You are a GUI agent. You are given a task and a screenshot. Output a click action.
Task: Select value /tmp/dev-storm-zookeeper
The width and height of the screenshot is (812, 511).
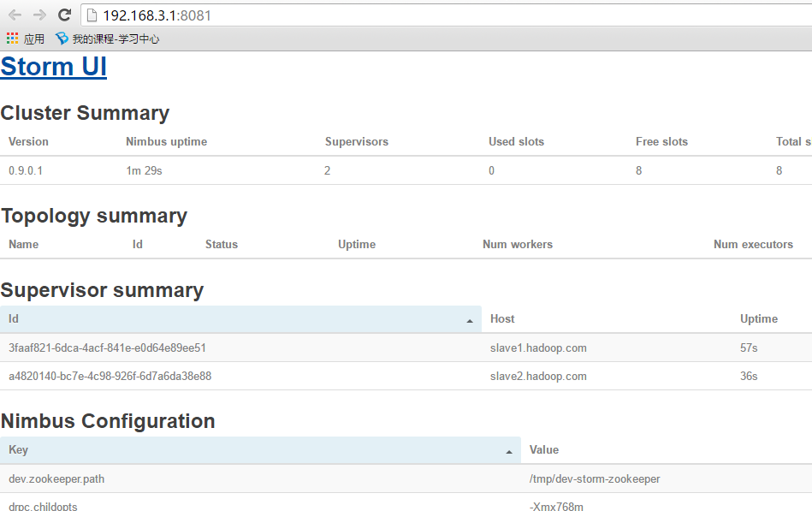point(595,478)
